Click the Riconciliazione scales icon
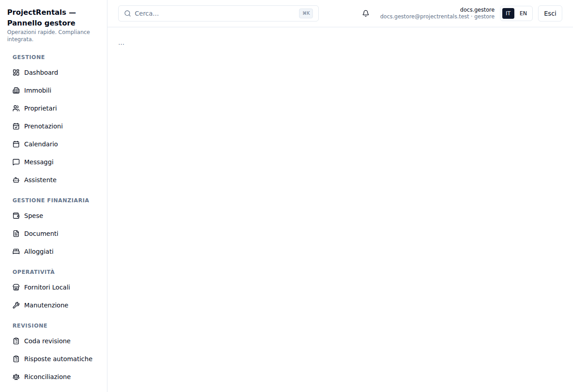Image resolution: width=573 pixels, height=392 pixels. [x=16, y=377]
